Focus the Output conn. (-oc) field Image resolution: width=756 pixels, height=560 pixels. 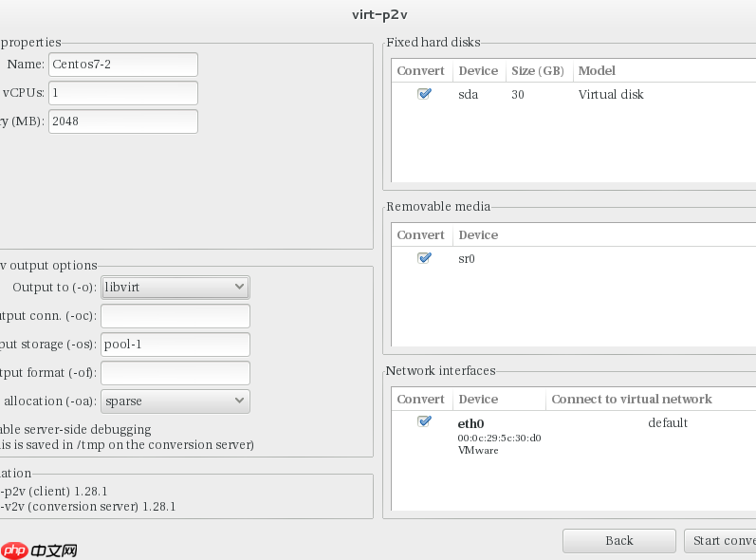pos(175,316)
